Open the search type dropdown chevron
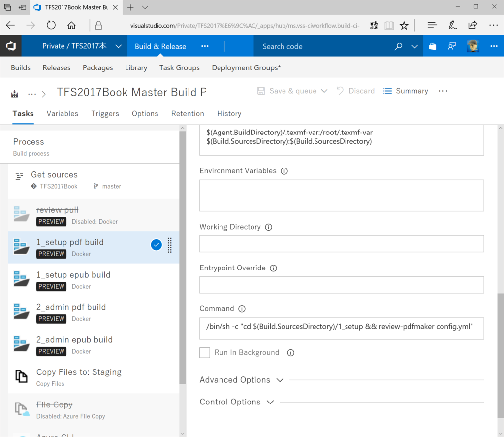This screenshot has width=504, height=437. [414, 47]
